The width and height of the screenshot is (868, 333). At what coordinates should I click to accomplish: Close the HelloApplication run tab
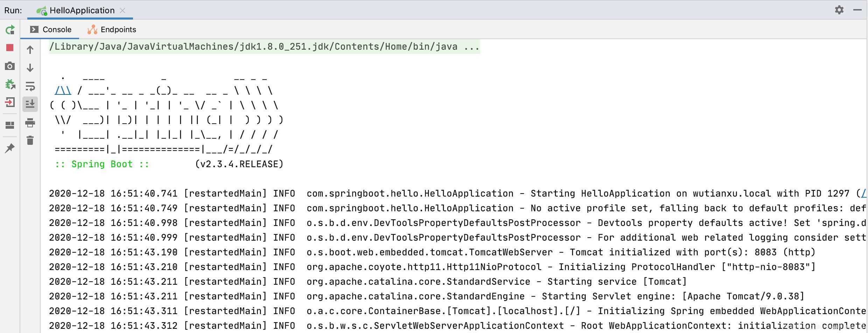tap(122, 10)
